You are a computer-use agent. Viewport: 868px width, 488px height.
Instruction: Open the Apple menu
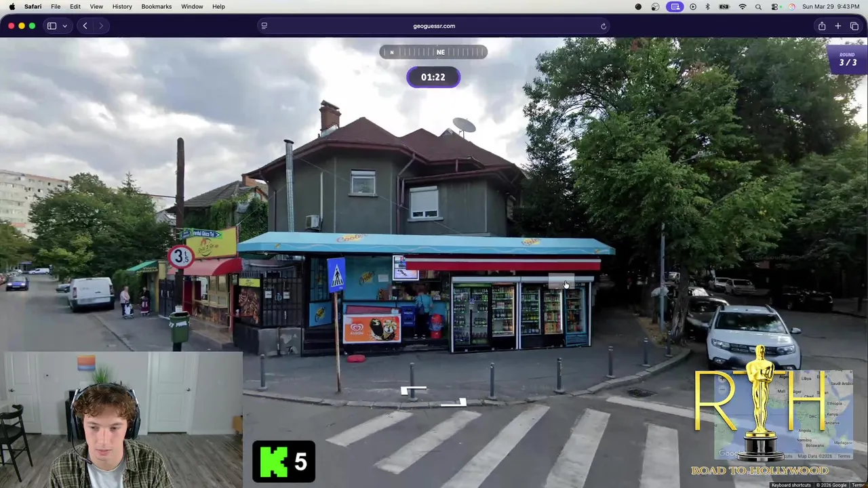[x=12, y=7]
